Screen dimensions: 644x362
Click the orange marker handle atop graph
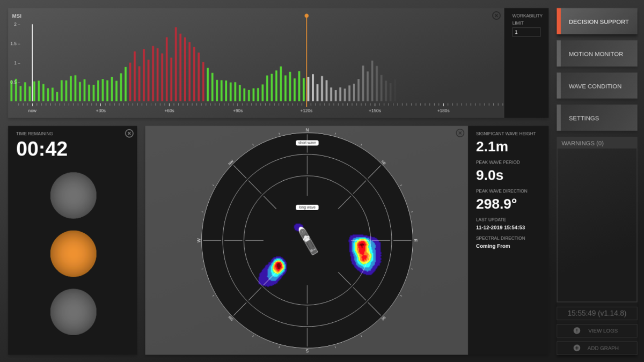(x=306, y=16)
